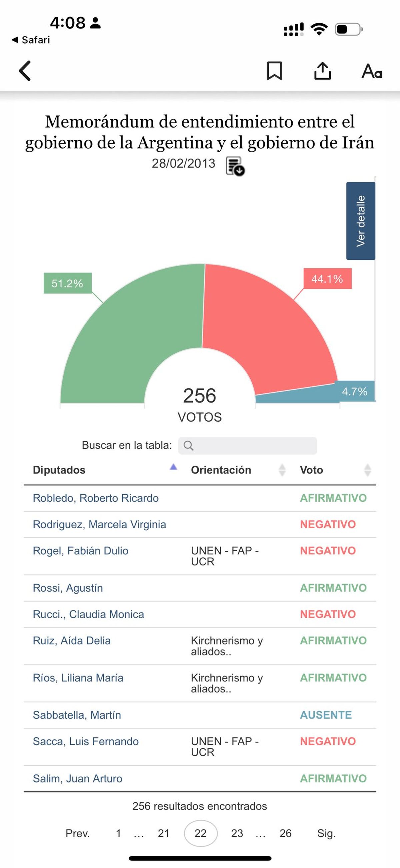Screen dimensions: 400x868
Task: Bookmark this article
Action: click(274, 71)
